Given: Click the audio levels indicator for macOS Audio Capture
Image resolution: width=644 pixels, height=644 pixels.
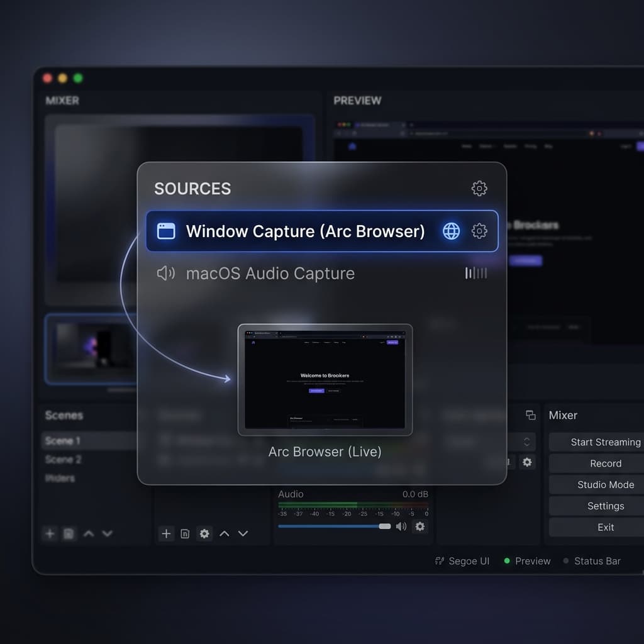Looking at the screenshot, I should coord(475,273).
